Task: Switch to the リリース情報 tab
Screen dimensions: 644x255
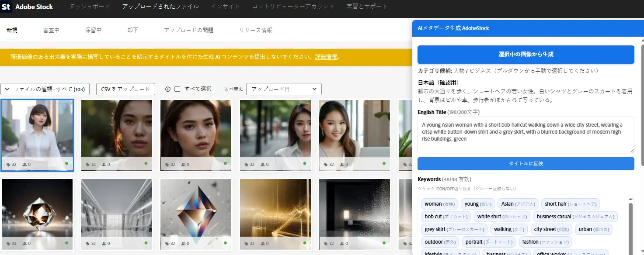Action: [x=256, y=30]
